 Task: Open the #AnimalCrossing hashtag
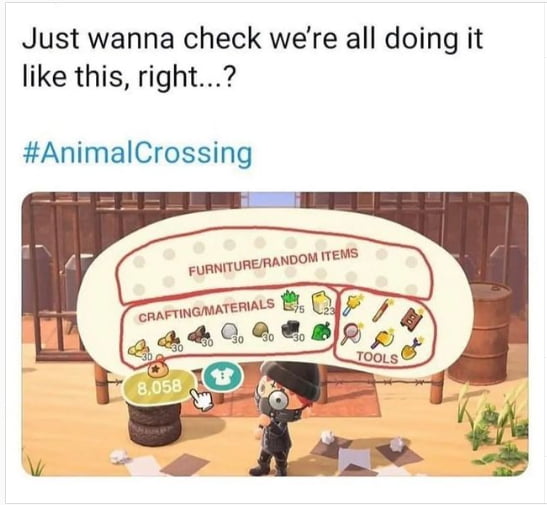137,154
